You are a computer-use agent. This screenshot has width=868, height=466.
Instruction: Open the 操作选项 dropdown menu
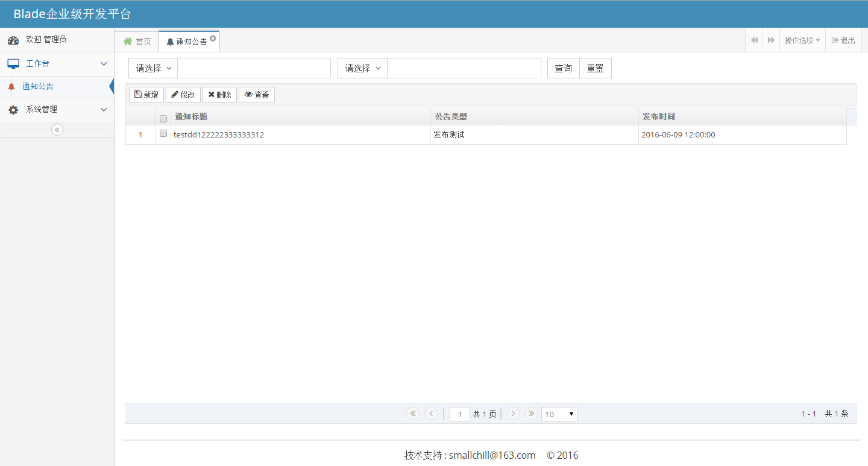[802, 40]
